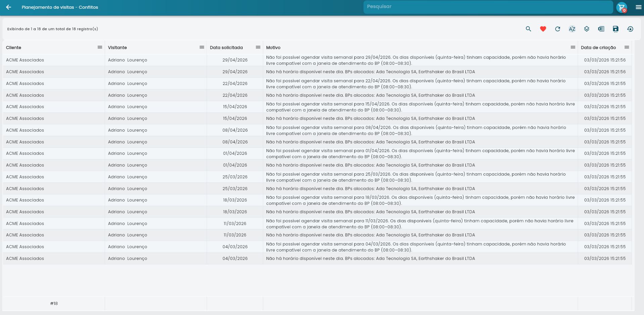Screen dimensions: 644x315
Task: Sort by the Motivo column header
Action: coord(273,48)
